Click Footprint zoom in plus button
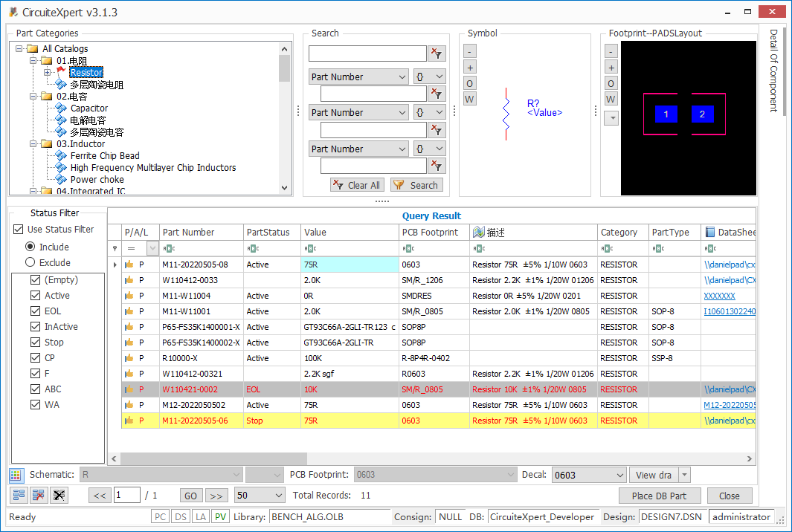The width and height of the screenshot is (792, 532). coord(611,68)
